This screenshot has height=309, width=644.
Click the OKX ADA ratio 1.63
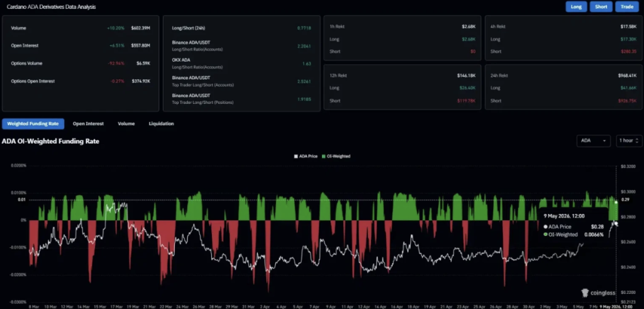pos(306,64)
